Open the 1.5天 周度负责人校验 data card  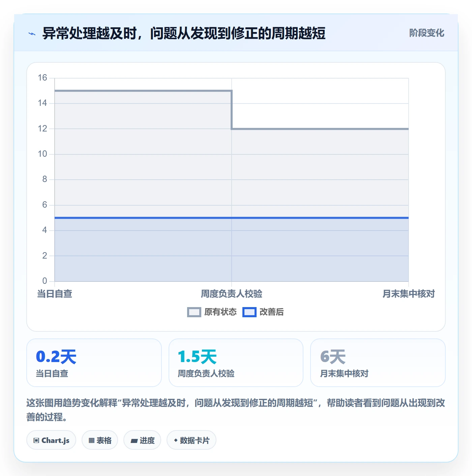236,363
